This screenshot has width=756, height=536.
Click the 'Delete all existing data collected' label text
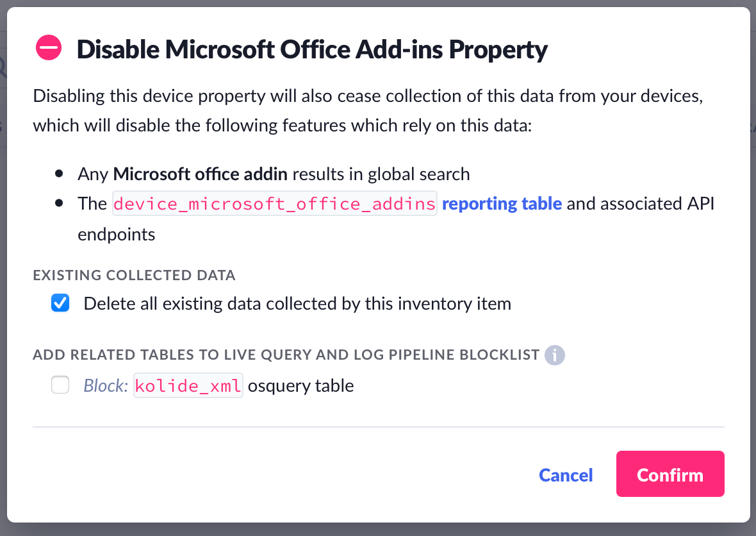pos(297,303)
